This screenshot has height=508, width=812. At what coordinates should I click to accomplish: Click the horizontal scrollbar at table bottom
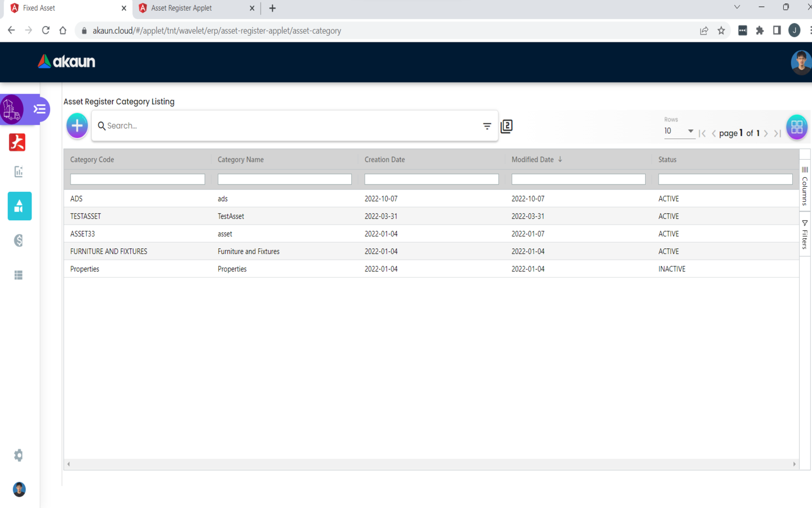pyautogui.click(x=431, y=464)
